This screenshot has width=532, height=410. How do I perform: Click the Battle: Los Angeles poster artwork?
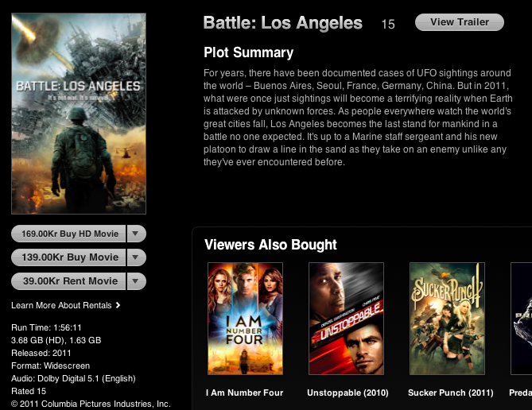[x=79, y=114]
